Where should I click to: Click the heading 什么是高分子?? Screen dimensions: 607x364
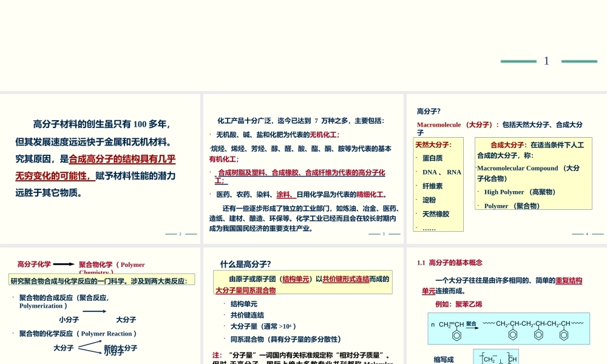(245, 264)
